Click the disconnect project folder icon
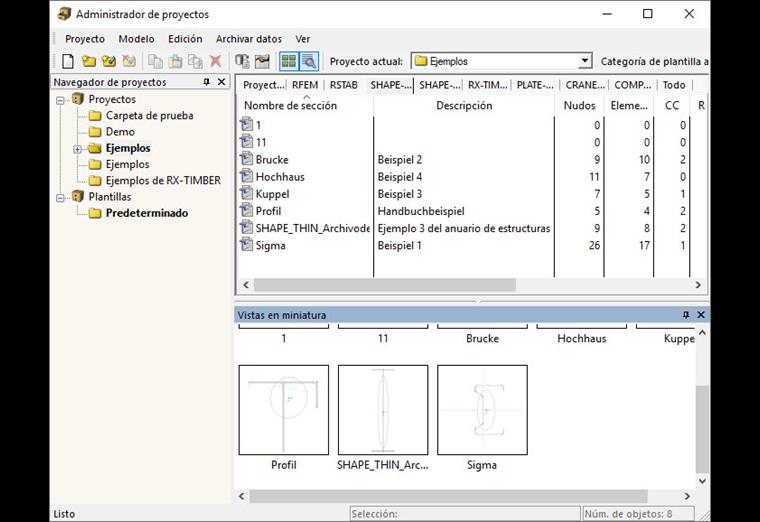760x522 pixels. pyautogui.click(x=129, y=61)
